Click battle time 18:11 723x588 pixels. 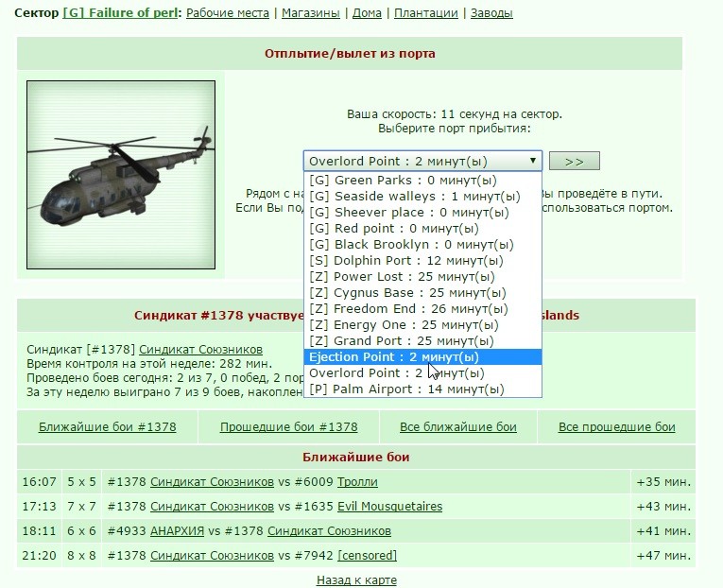[39, 531]
